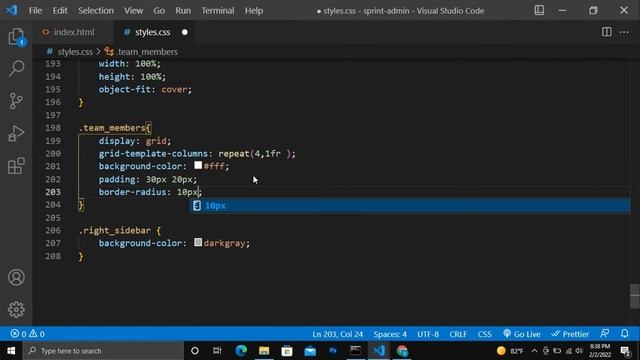Open the terminal app on taskbar
Screen dimensions: 640x360
tap(356, 351)
